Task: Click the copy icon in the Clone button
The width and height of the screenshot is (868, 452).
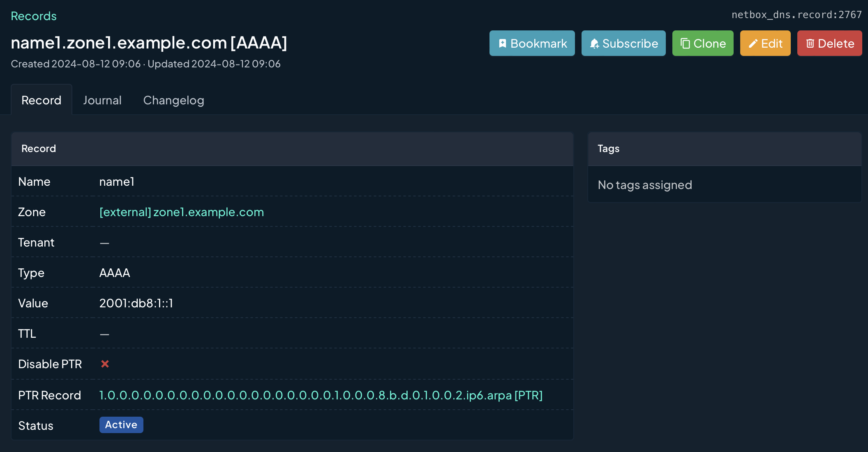Action: (x=685, y=44)
